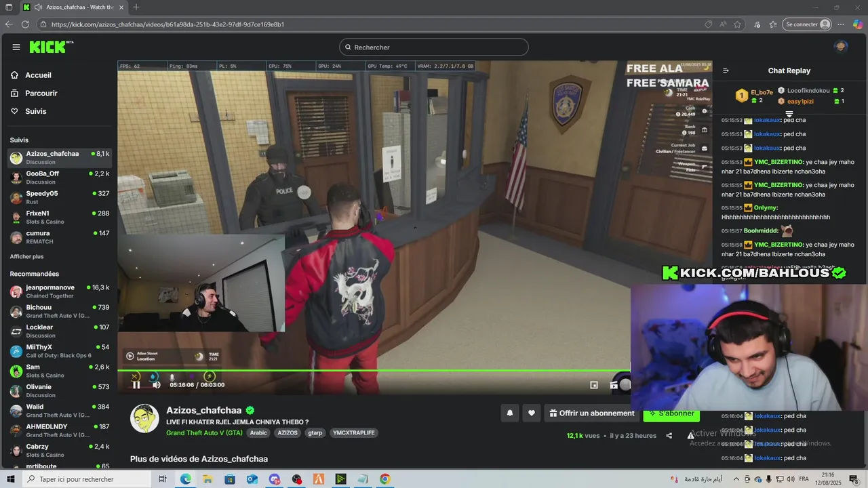868x488 pixels.
Task: Open the browser favorites list icon
Action: click(x=773, y=24)
